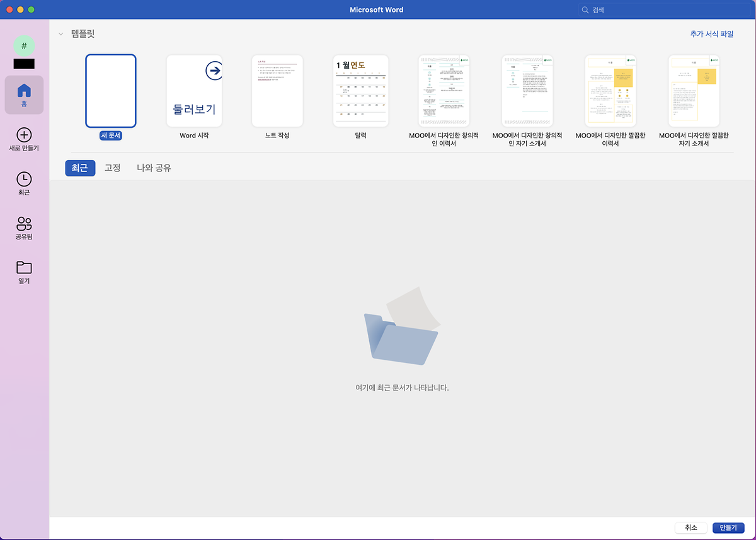756x540 pixels.
Task: Select the 최근 tab above document list
Action: (80, 168)
